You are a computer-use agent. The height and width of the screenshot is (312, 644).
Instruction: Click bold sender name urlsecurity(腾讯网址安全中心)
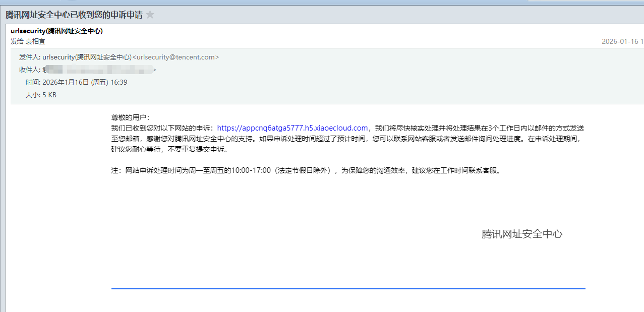click(56, 31)
